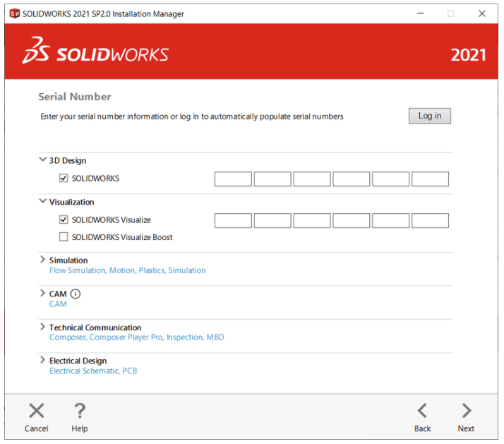Click the 'Electrical Design' section title

coord(78,361)
